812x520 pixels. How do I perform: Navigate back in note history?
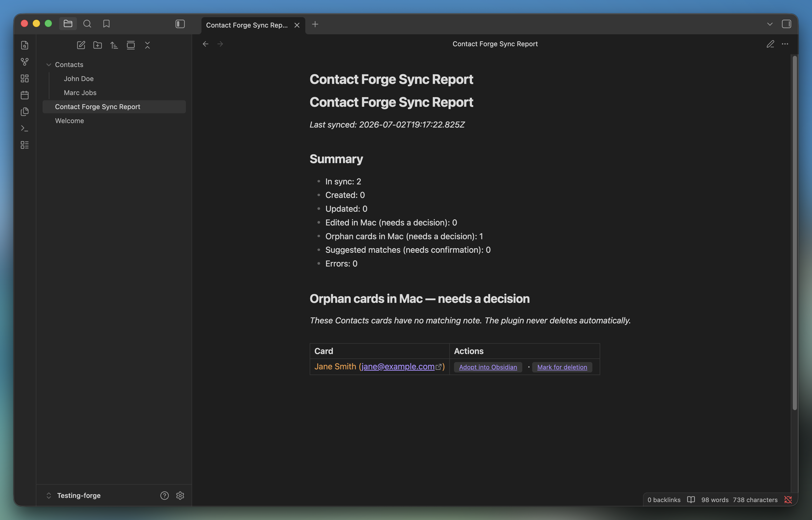206,44
